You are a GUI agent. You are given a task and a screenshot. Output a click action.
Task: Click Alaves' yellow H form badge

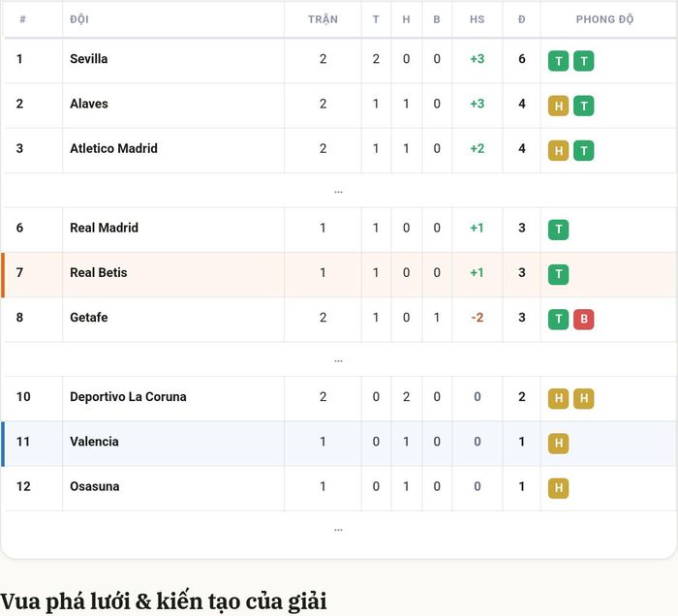click(558, 106)
